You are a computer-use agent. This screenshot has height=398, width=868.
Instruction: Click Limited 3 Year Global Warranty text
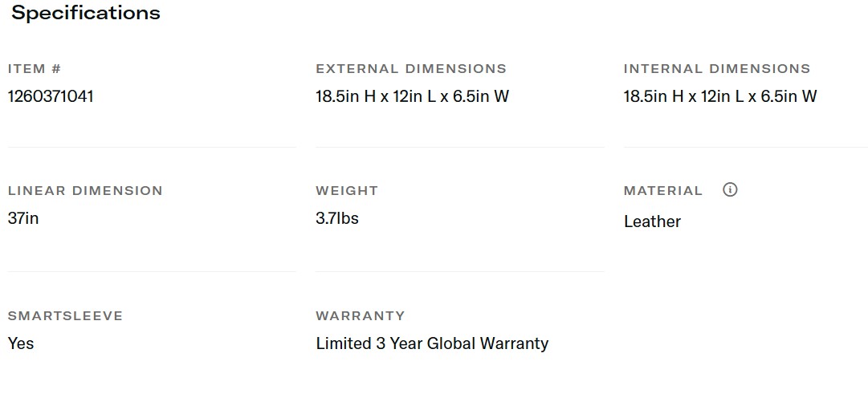432,343
